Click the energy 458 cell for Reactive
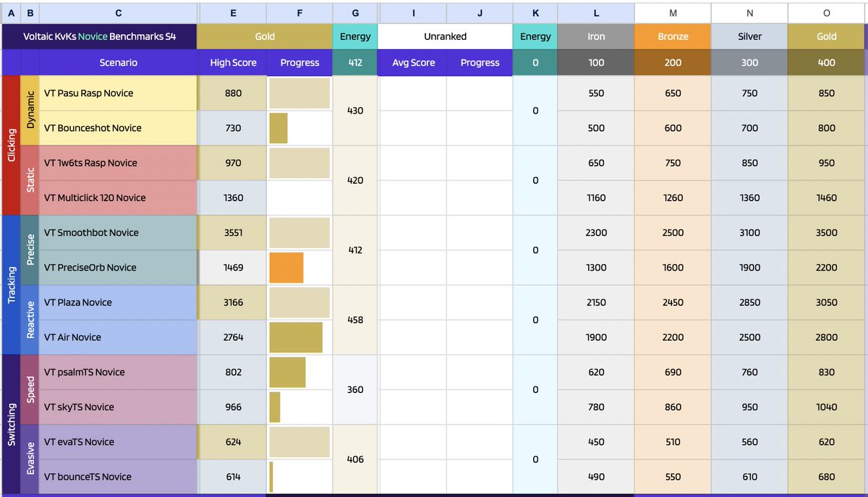The image size is (868, 497). 355,320
